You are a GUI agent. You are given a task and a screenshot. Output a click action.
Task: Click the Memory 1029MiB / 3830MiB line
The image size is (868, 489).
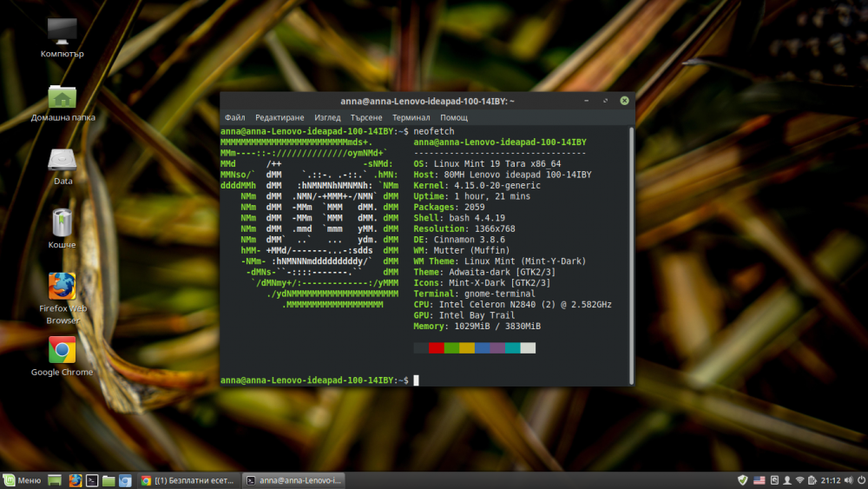[477, 327]
